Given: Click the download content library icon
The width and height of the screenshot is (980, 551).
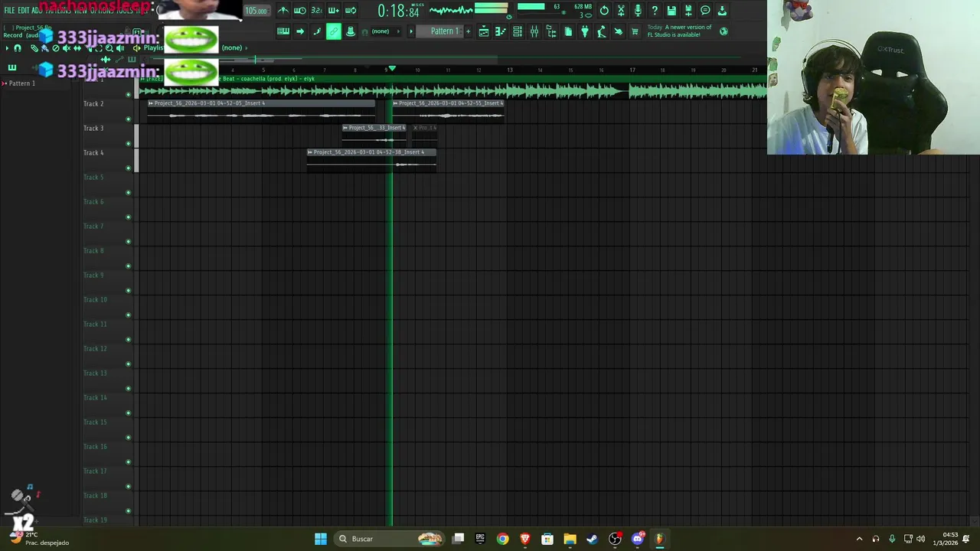Looking at the screenshot, I should point(722,11).
